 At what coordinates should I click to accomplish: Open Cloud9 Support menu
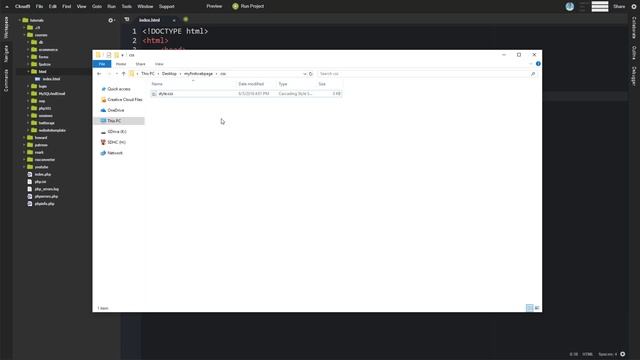tap(167, 7)
